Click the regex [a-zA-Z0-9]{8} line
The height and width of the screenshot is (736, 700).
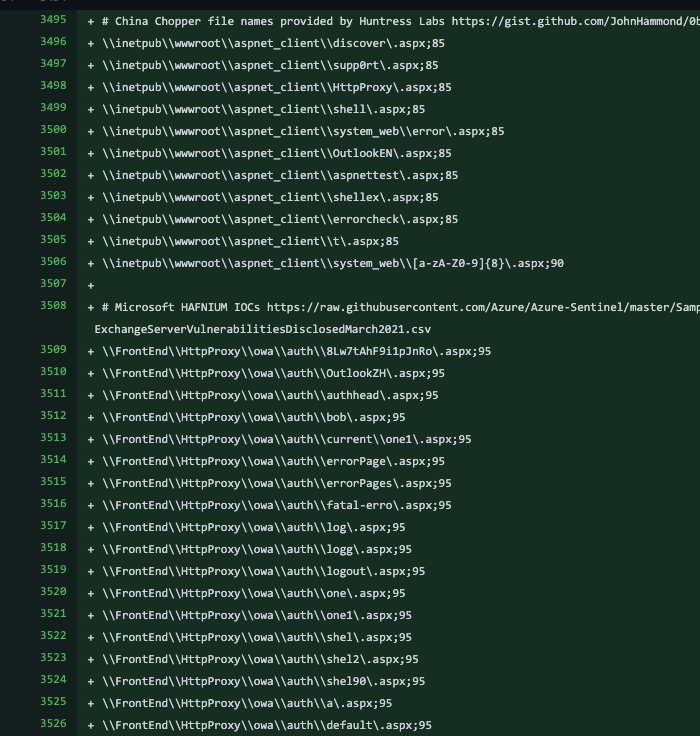(x=333, y=262)
